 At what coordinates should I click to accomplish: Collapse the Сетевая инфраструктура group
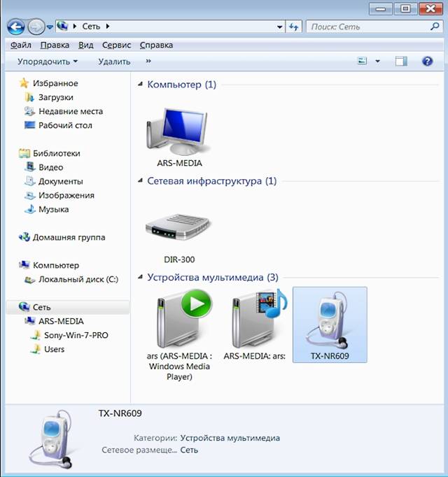point(139,181)
